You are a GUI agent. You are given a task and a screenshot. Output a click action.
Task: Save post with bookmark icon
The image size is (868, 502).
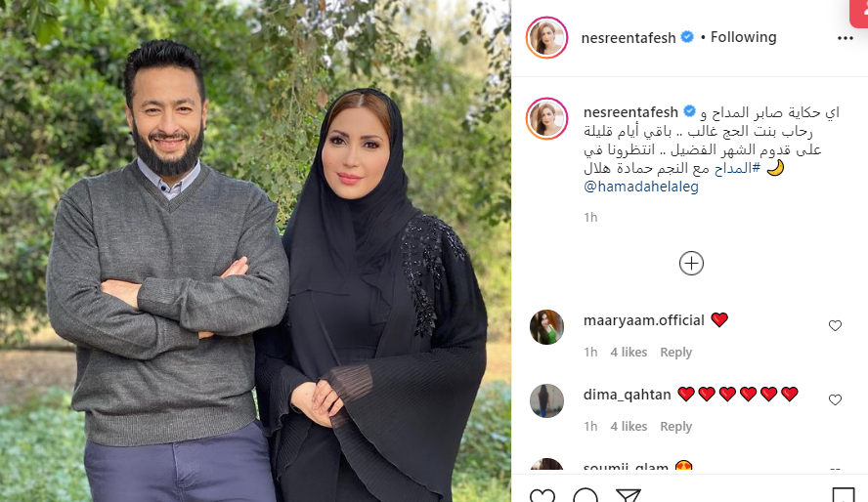[x=844, y=495]
